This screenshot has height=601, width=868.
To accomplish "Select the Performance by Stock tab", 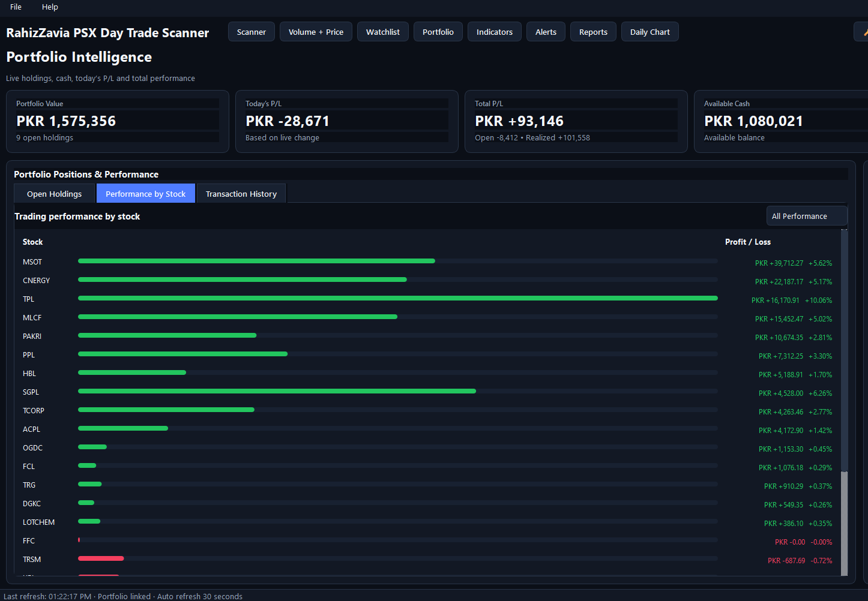I will tap(146, 194).
